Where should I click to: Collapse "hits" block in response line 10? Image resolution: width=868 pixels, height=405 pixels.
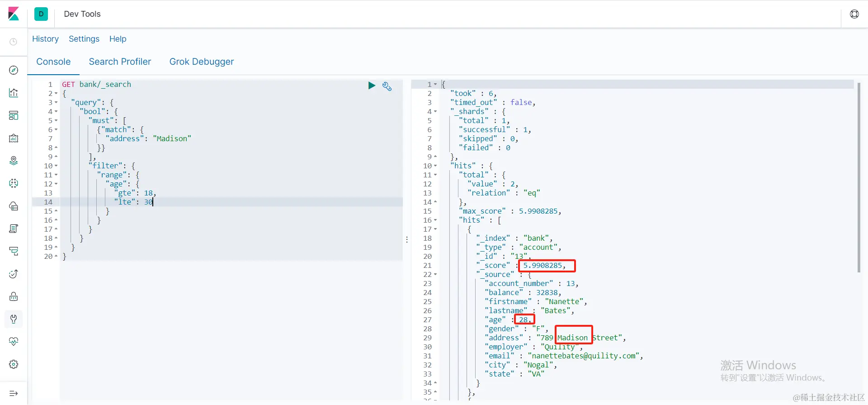point(435,166)
